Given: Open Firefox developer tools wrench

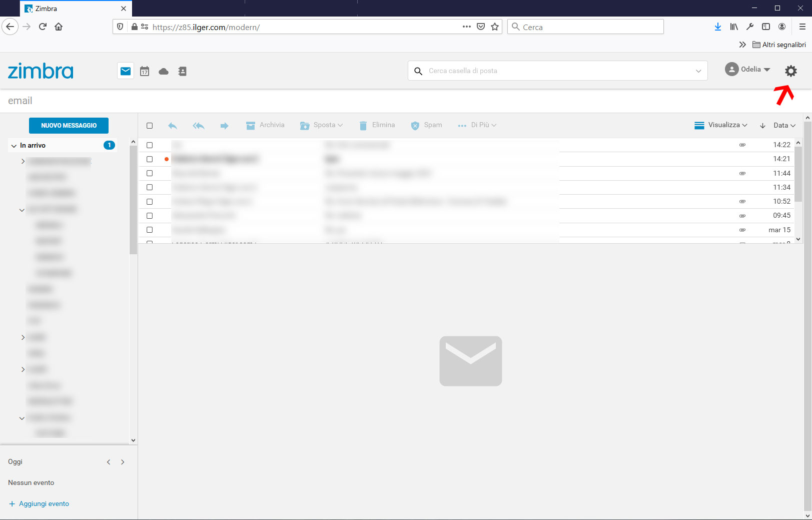Looking at the screenshot, I should (750, 27).
